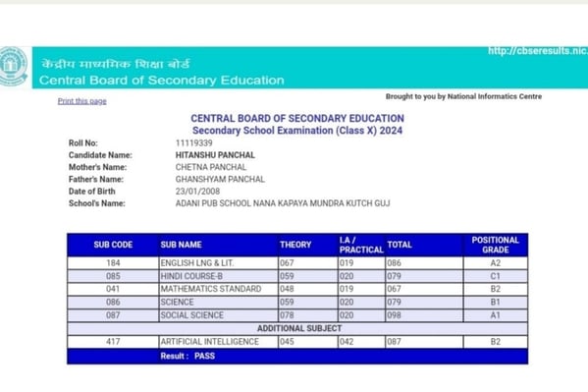Click the ADDITIONAL SUBJECT row label
588x392 pixels.
(x=299, y=328)
